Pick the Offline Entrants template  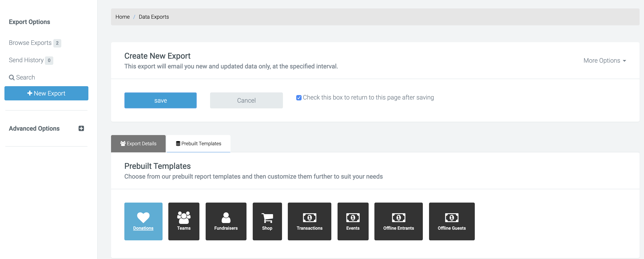[x=398, y=221]
